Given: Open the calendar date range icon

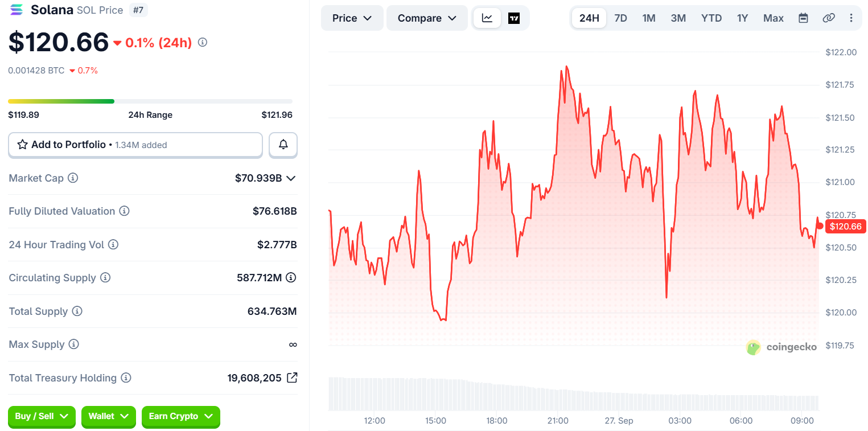Looking at the screenshot, I should [803, 18].
